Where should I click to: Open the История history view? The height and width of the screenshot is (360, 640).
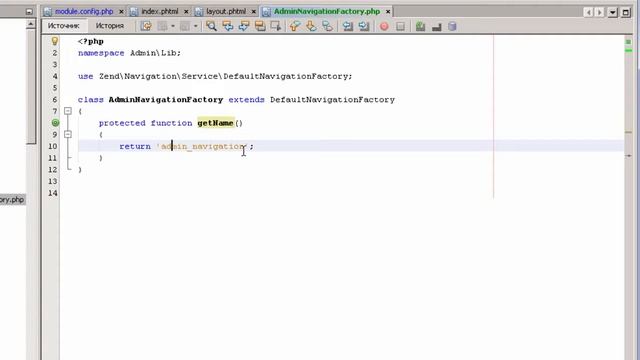[110, 26]
